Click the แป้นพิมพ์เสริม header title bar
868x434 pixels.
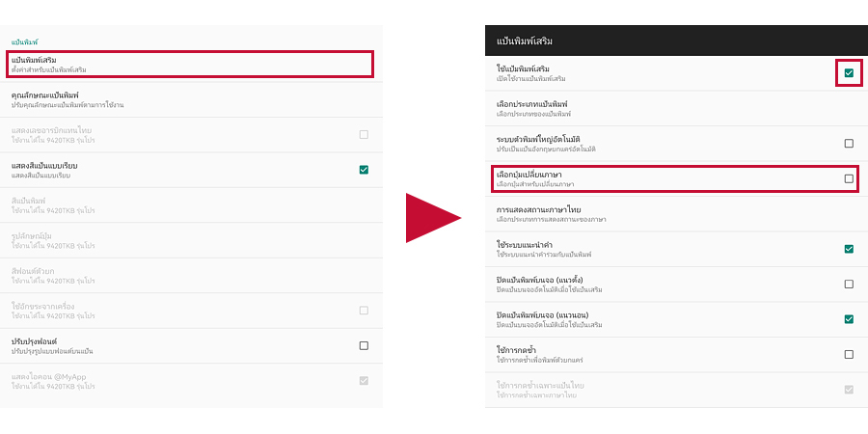point(675,41)
